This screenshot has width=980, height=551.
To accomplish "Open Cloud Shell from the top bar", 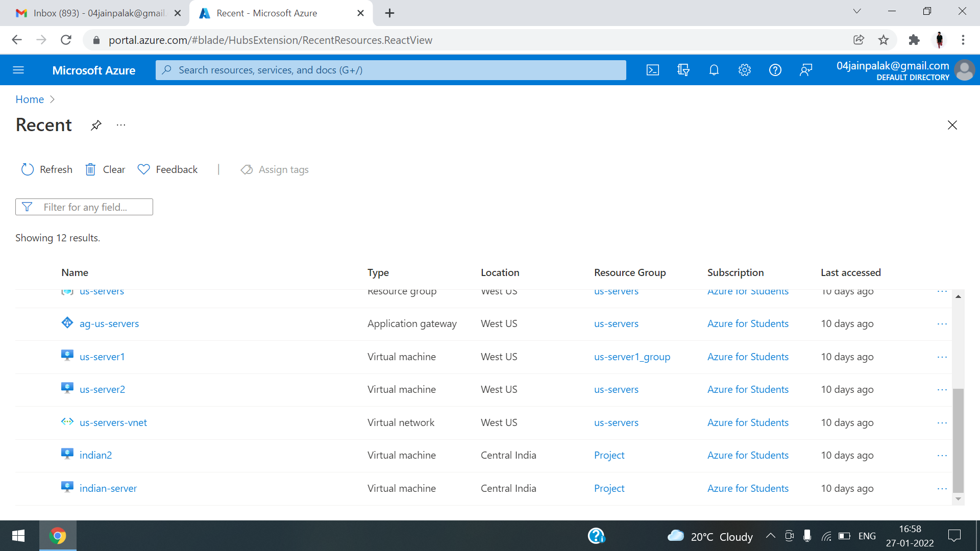I will tap(653, 70).
